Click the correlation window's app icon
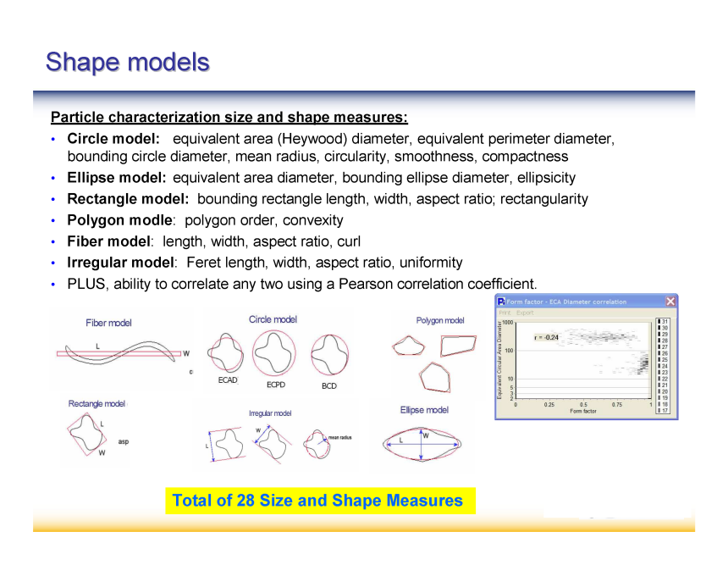Viewport: 728px width, 565px height. 501,302
